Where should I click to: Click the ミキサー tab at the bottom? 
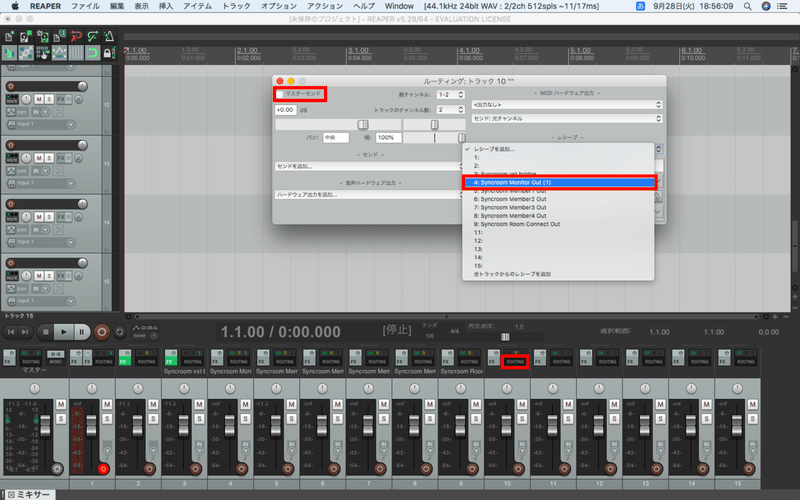tap(29, 494)
